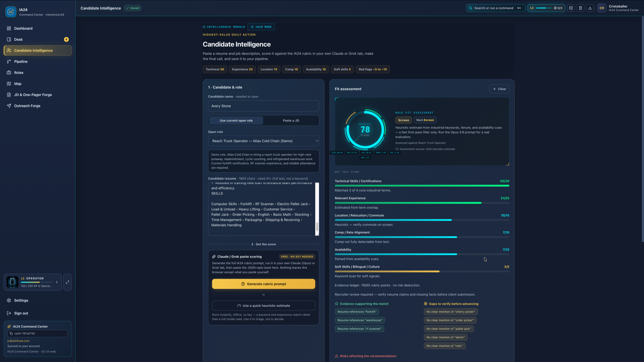
Task: Click the Desk notification badge showing 6
Action: (66, 39)
